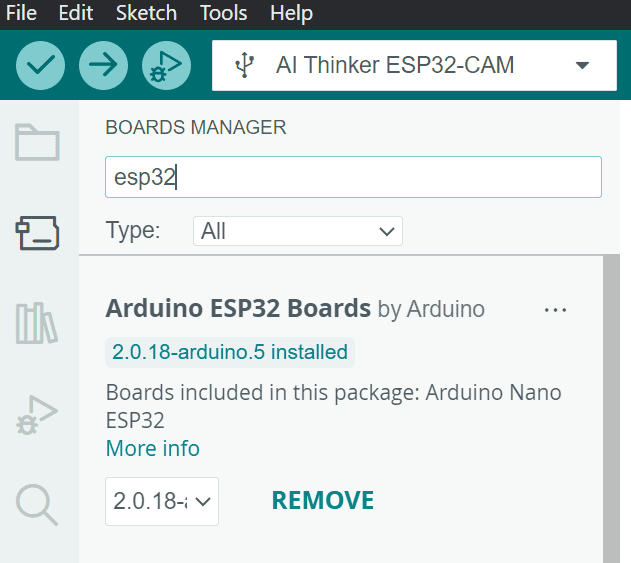Open the Sketch menu
This screenshot has height=563, width=631.
(146, 13)
